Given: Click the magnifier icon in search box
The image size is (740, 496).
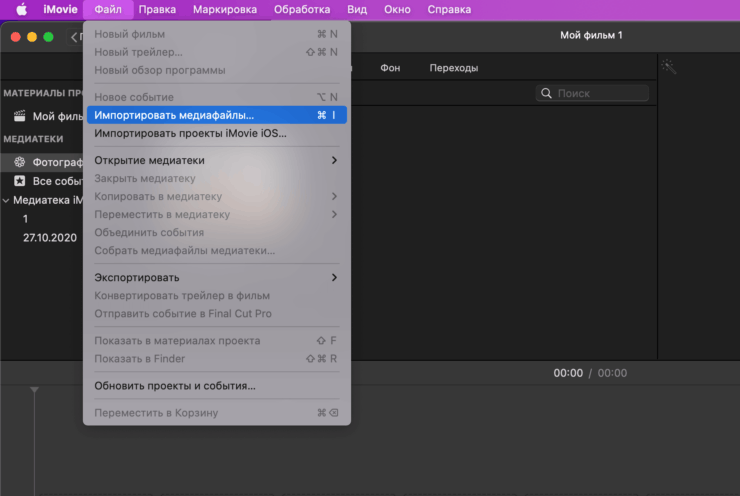Looking at the screenshot, I should coord(546,93).
